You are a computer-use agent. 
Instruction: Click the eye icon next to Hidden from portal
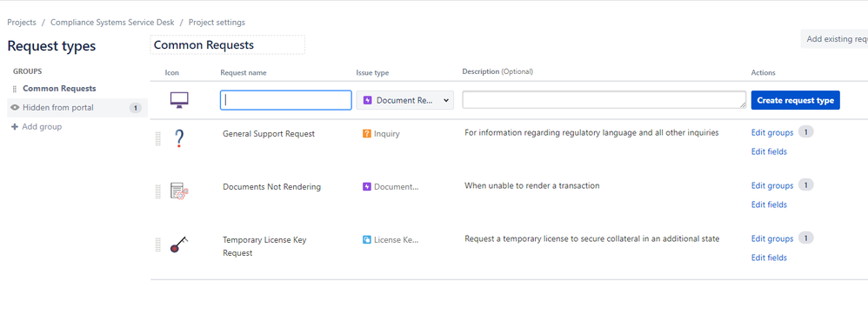tap(15, 107)
